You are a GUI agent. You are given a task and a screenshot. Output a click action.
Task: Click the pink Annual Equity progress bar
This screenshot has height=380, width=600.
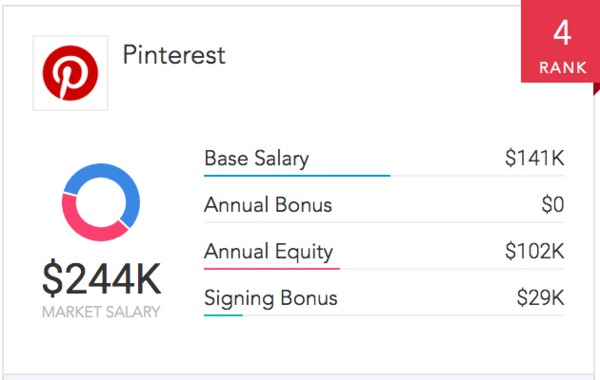[272, 269]
